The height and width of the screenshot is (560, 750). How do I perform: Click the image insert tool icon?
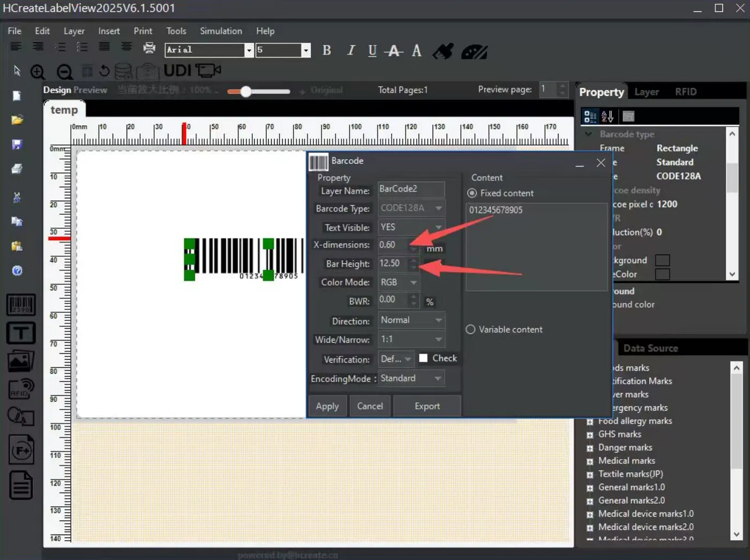click(x=21, y=361)
